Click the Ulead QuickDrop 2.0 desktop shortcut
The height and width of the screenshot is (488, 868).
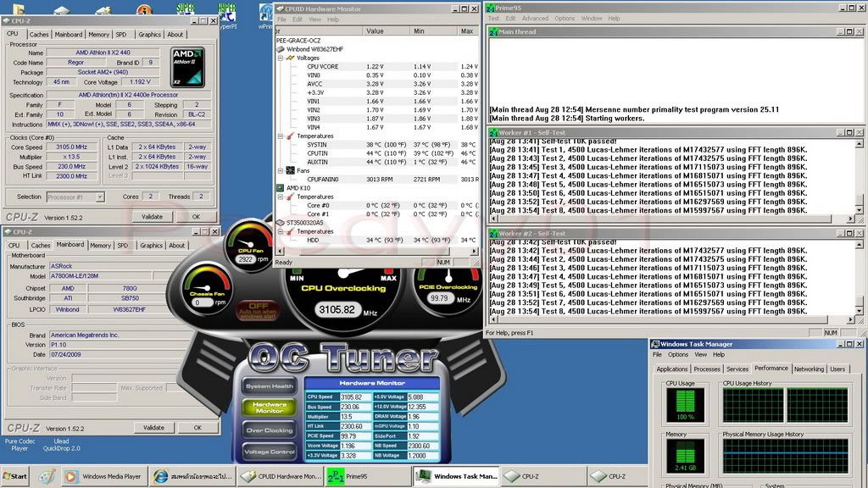tap(61, 445)
